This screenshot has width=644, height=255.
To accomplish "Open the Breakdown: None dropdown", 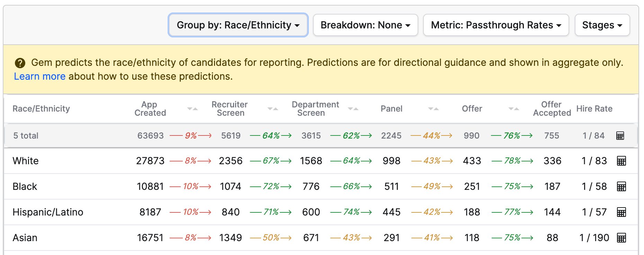I will (x=365, y=25).
